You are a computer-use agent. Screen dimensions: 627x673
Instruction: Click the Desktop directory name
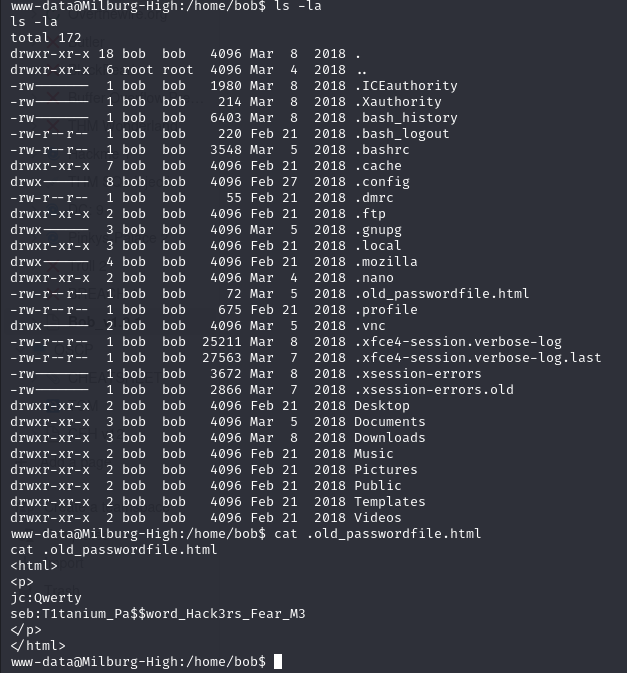click(x=381, y=406)
